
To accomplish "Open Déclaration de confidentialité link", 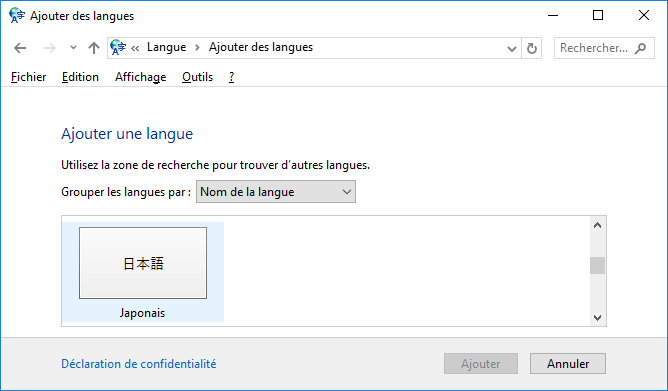I will point(139,364).
